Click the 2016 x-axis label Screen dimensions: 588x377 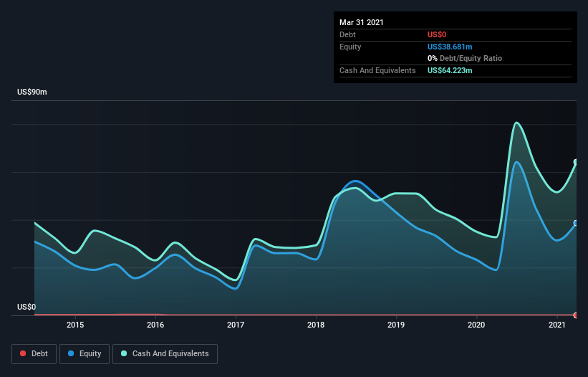155,325
